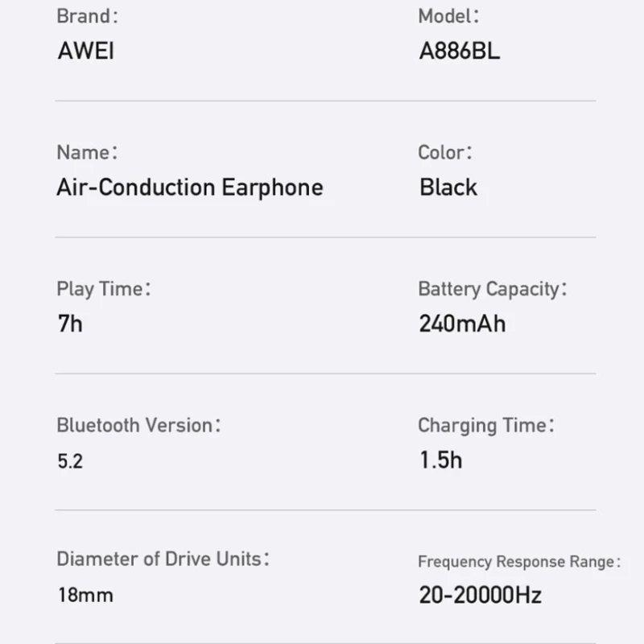Image resolution: width=644 pixels, height=644 pixels.
Task: Click the Brand label
Action: pos(87,16)
